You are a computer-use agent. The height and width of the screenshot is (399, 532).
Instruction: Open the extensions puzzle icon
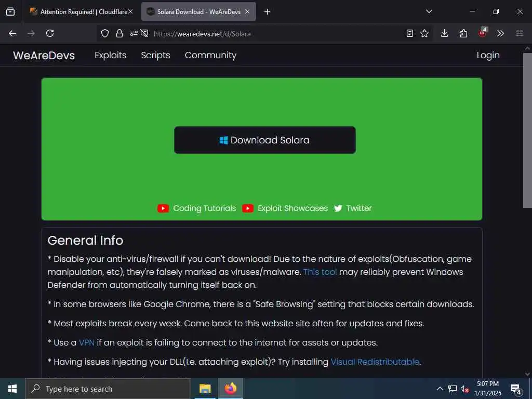click(463, 33)
